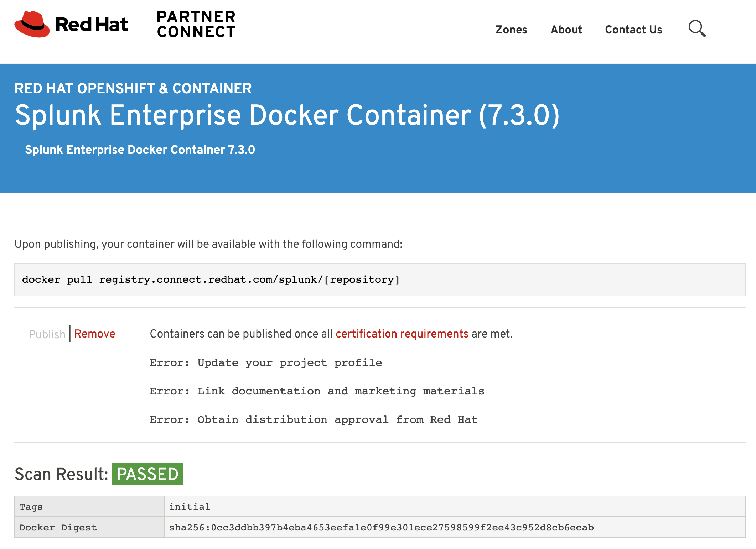
Task: Click the sha256 Docker Digest value
Action: pyautogui.click(x=381, y=527)
